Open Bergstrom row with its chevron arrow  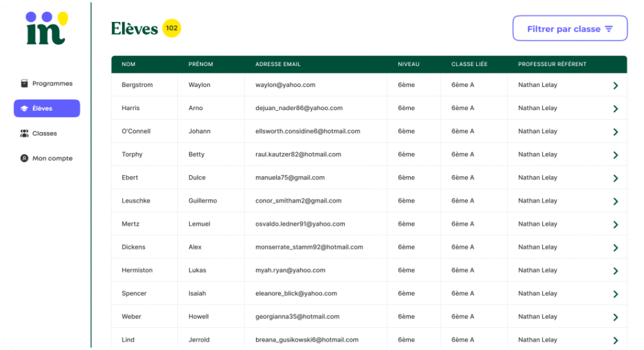615,86
